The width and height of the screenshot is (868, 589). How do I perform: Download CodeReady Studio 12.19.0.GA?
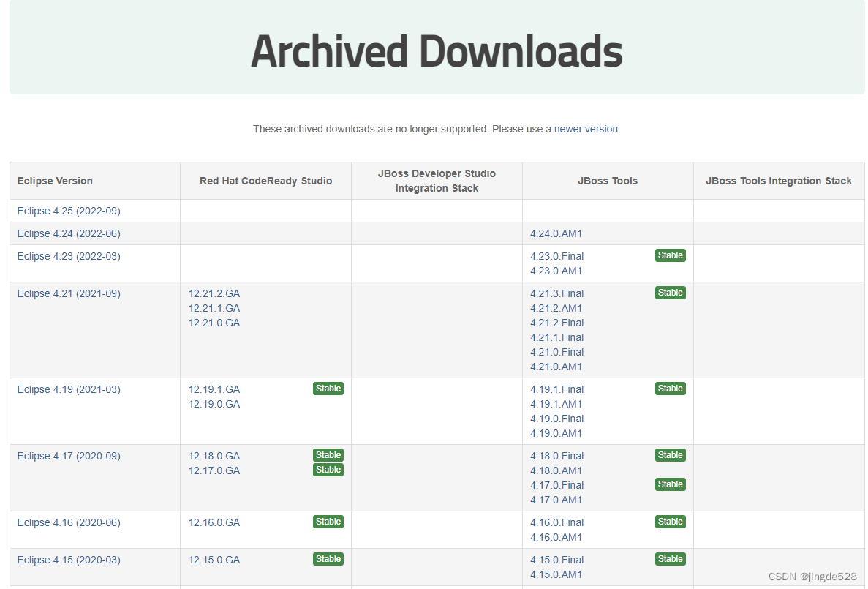(x=214, y=404)
